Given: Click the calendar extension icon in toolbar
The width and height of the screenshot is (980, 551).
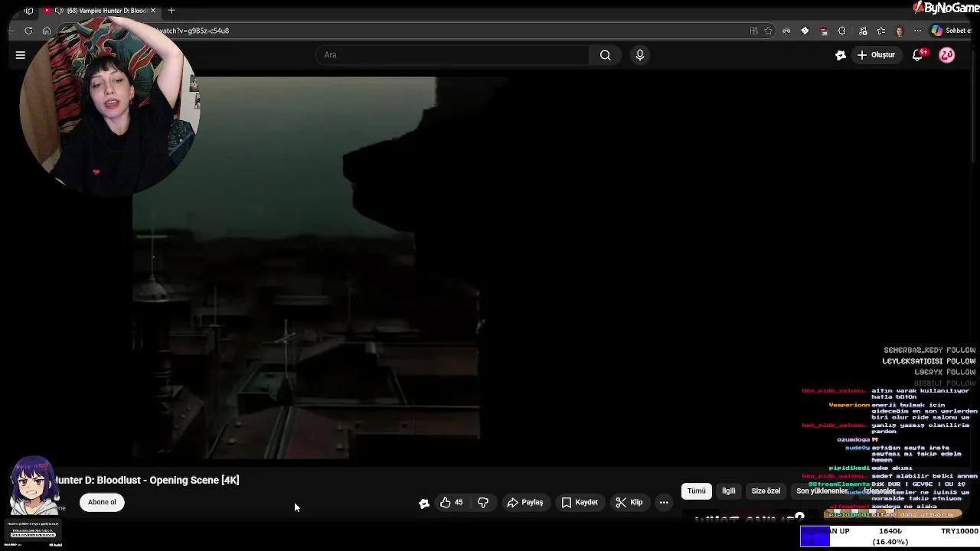Looking at the screenshot, I should point(824,31).
